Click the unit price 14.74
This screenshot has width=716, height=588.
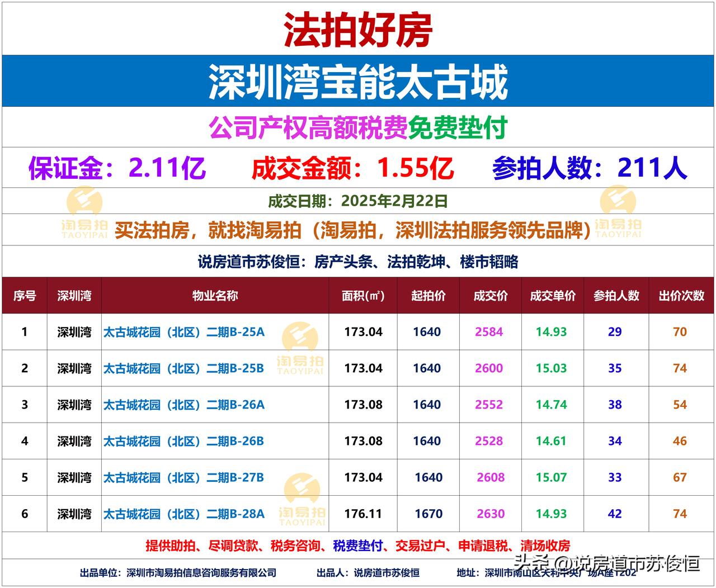(x=551, y=405)
